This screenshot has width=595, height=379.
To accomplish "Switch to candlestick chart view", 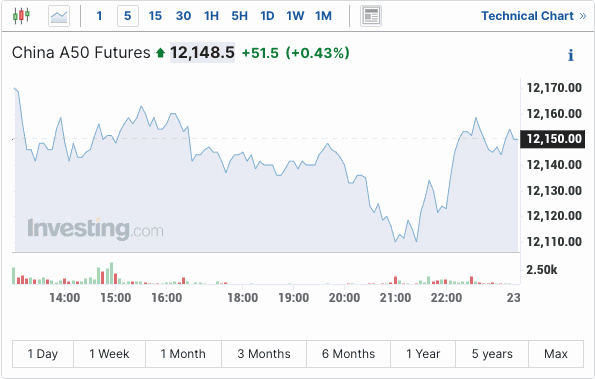I will (x=21, y=16).
